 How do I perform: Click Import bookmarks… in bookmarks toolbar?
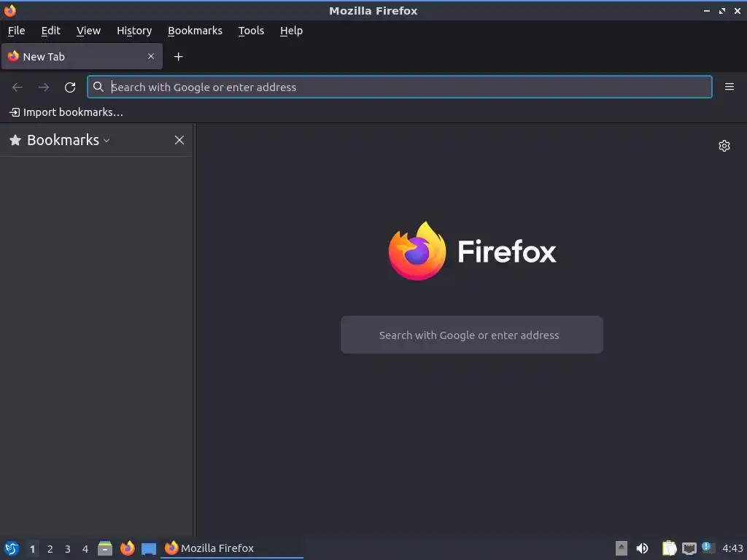66,112
